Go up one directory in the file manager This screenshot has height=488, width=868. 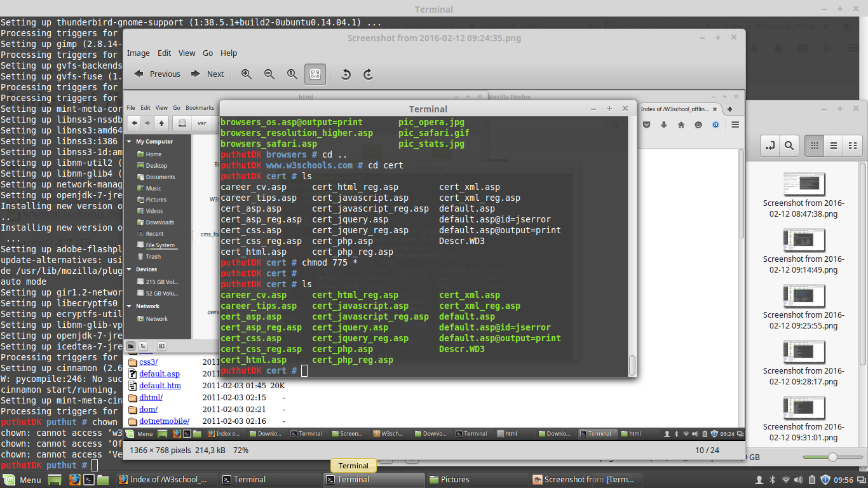coord(161,123)
